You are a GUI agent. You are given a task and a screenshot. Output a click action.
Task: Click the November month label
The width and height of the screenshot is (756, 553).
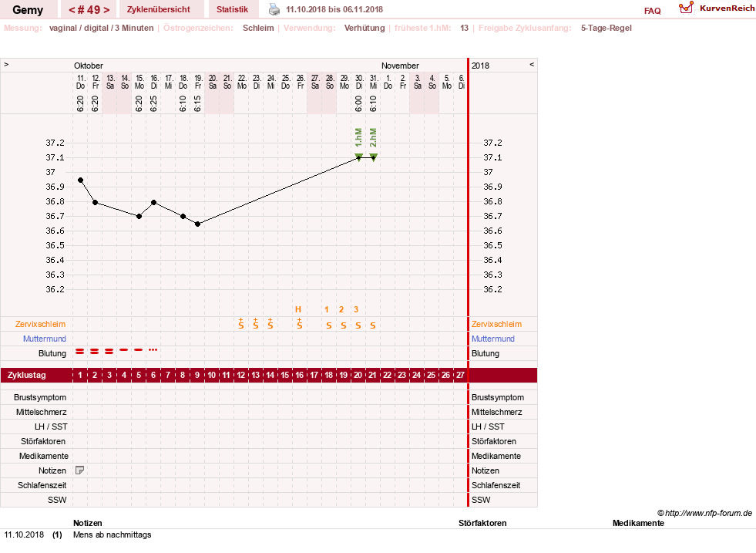(400, 65)
